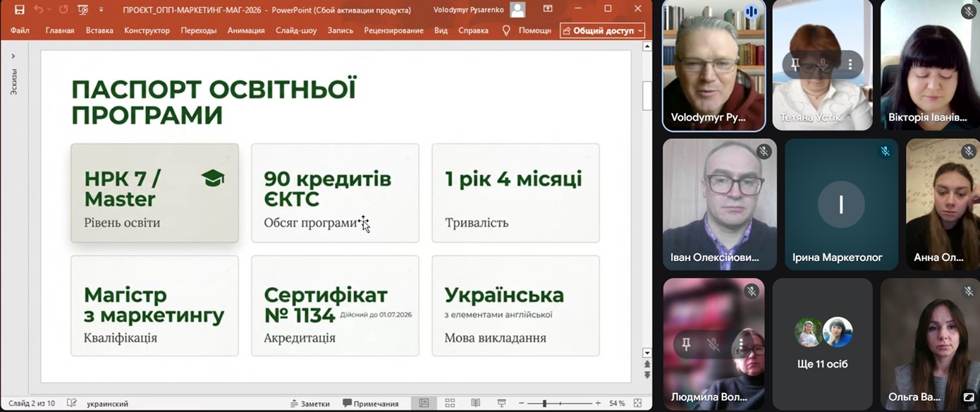This screenshot has height=412, width=980.
Task: Toggle Normal view in status bar
Action: 424,404
